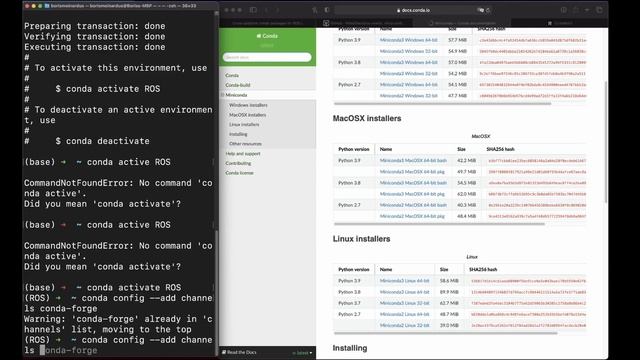Click the Installing heading on the page
Viewport: 640px width, 360px height.
350,348
